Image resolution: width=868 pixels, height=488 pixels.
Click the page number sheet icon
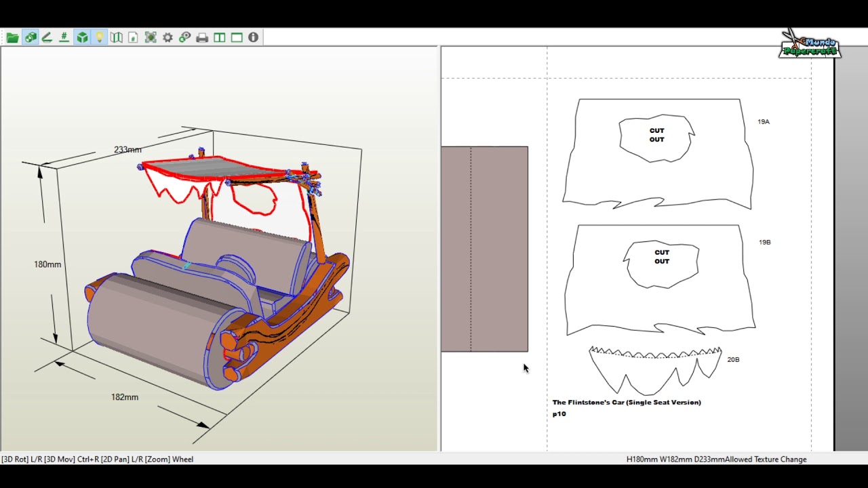click(x=134, y=37)
